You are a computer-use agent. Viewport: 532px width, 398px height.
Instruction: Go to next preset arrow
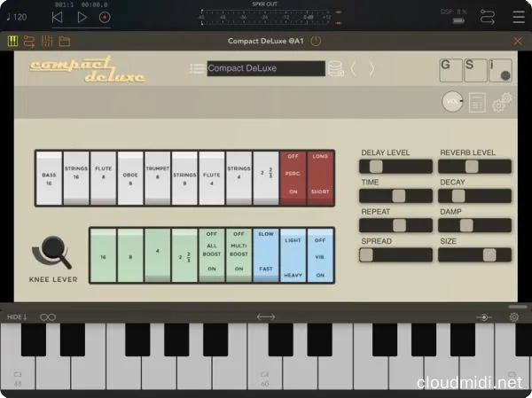(x=372, y=69)
